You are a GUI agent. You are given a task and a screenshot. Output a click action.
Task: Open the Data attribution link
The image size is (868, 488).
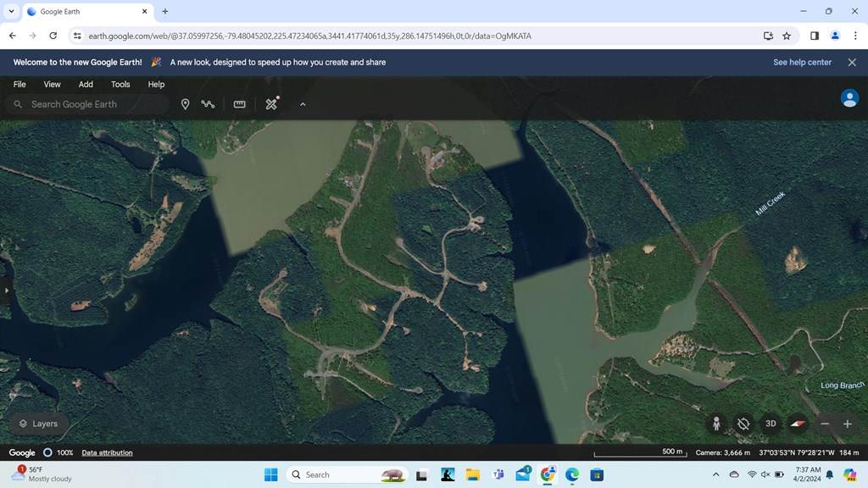click(x=107, y=453)
